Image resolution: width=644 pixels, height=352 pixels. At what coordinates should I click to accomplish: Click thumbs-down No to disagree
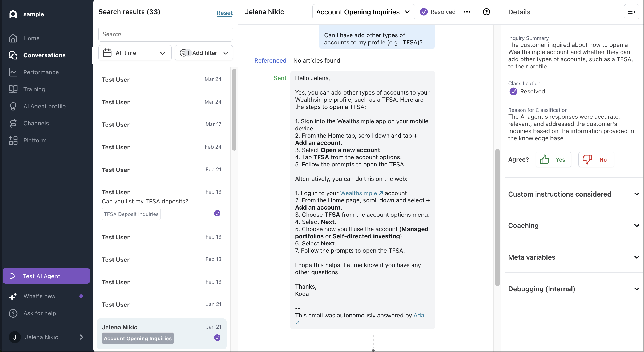(x=596, y=159)
